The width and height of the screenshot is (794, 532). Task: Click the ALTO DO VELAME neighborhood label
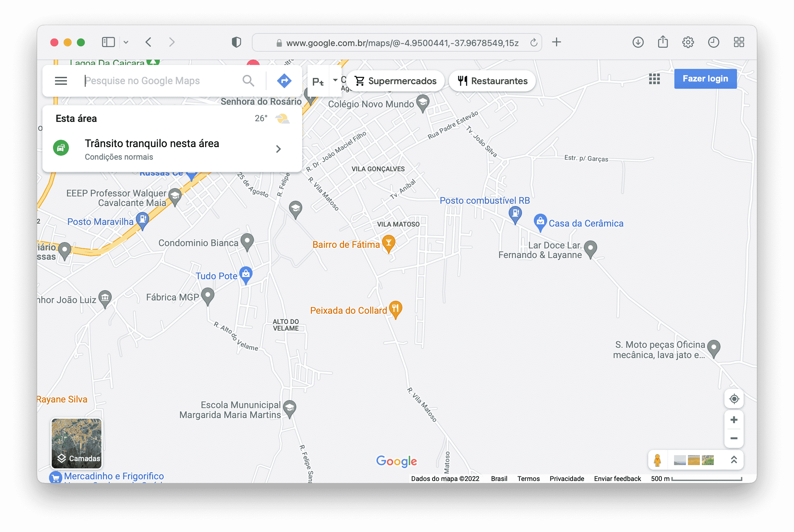click(286, 325)
